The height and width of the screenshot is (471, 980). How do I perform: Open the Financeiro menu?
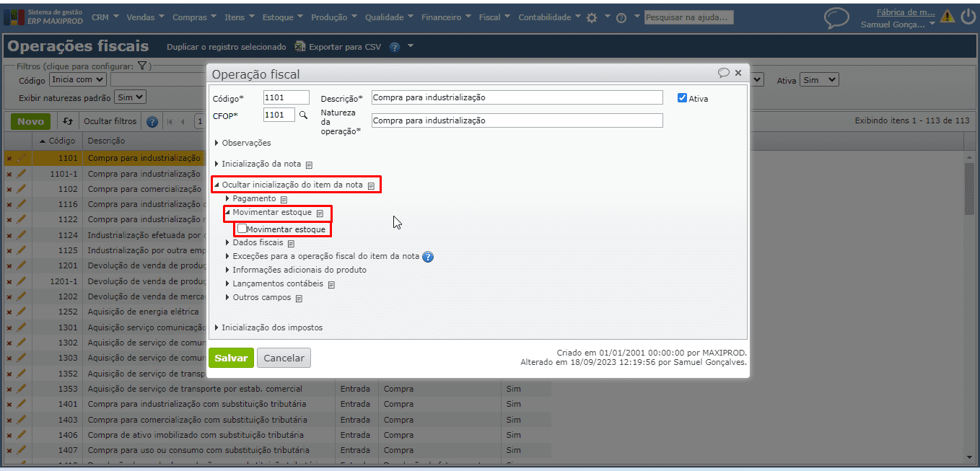click(446, 17)
